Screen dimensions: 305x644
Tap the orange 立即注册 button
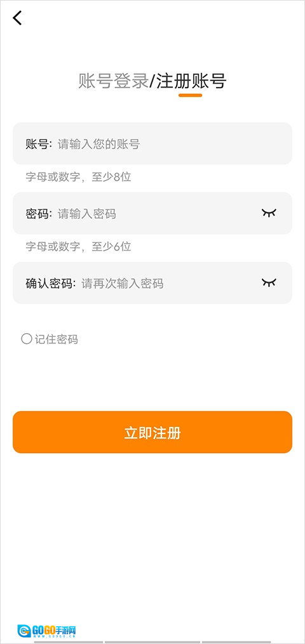[152, 432]
